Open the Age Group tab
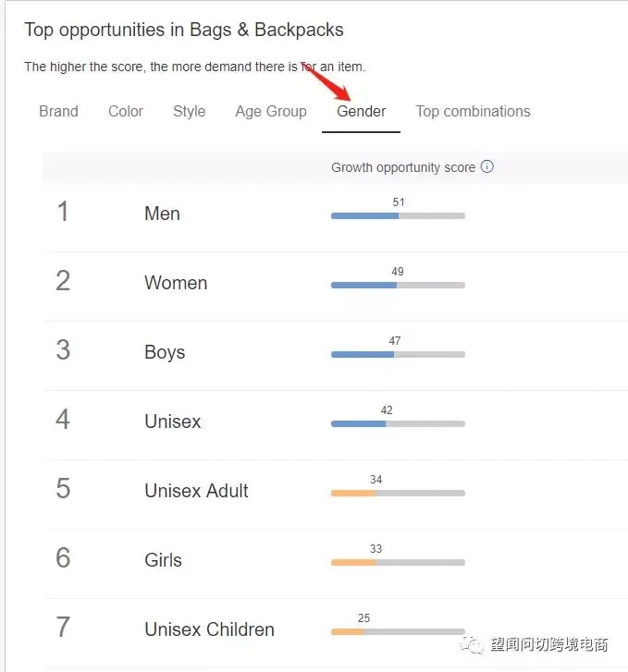Viewport: 628px width, 672px height. [x=271, y=112]
